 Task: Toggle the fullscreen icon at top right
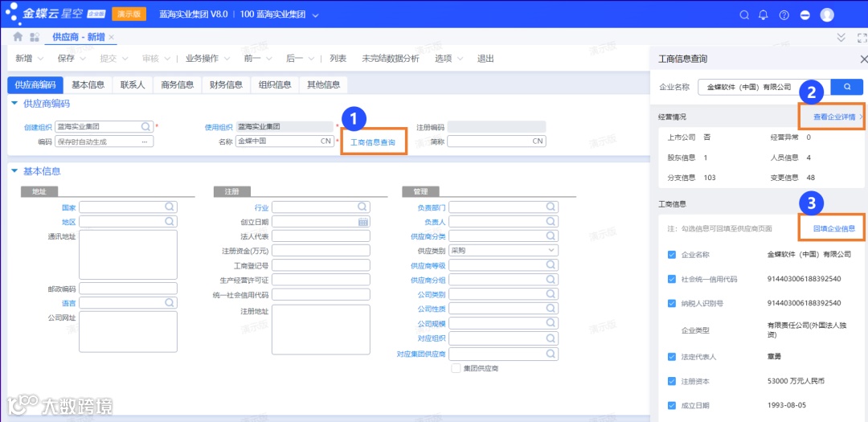tap(862, 37)
